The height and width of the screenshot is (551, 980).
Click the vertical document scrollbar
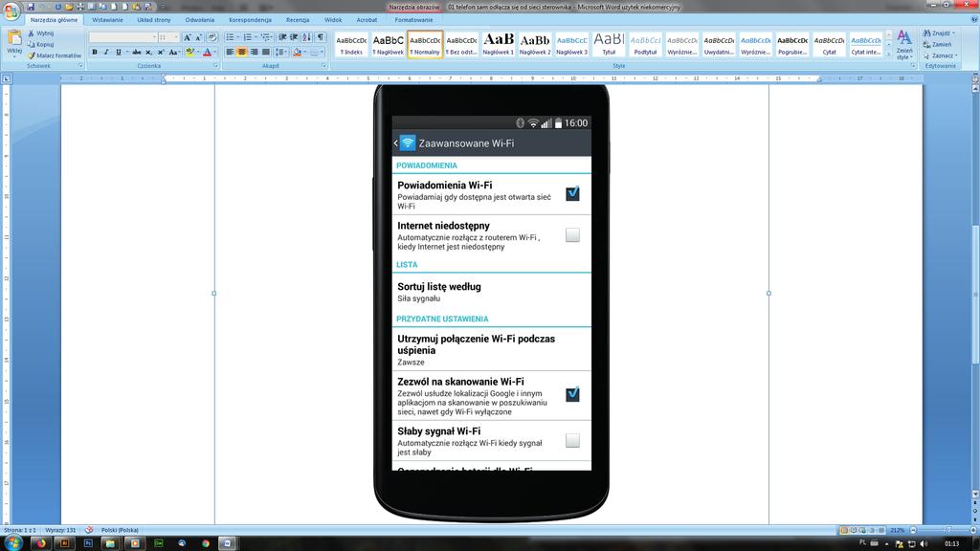(x=975, y=294)
